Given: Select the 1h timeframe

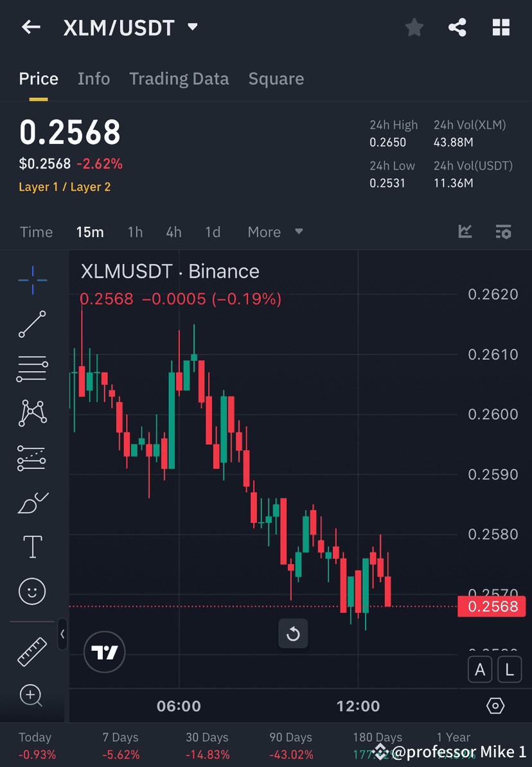Looking at the screenshot, I should (x=135, y=232).
